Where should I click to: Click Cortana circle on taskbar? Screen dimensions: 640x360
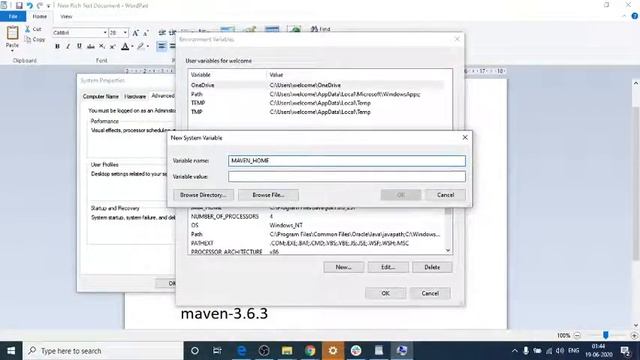pyautogui.click(x=195, y=351)
